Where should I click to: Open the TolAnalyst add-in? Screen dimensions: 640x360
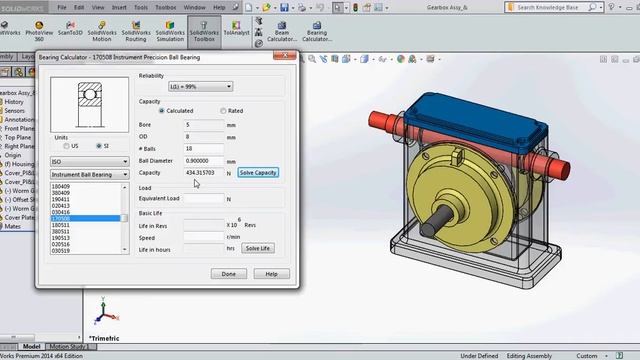pos(236,29)
